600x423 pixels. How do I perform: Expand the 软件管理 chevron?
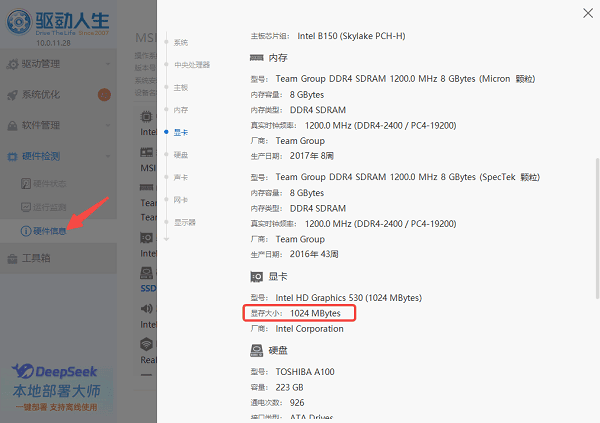(108, 125)
